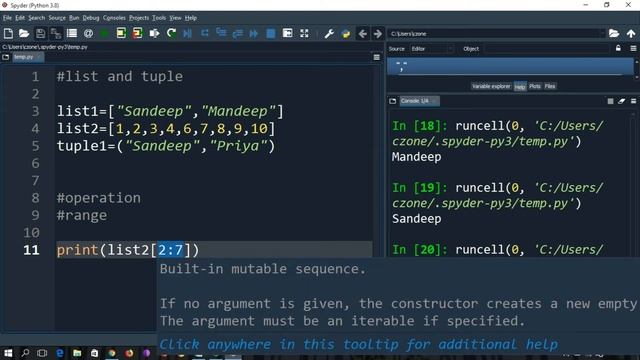Open the Source menu
Viewport: 640px width, 360px height.
57,18
